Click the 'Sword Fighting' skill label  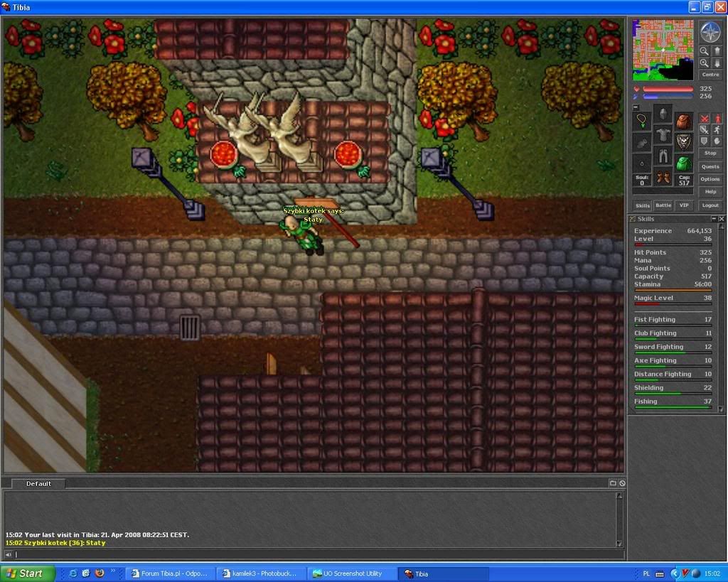[x=658, y=347]
